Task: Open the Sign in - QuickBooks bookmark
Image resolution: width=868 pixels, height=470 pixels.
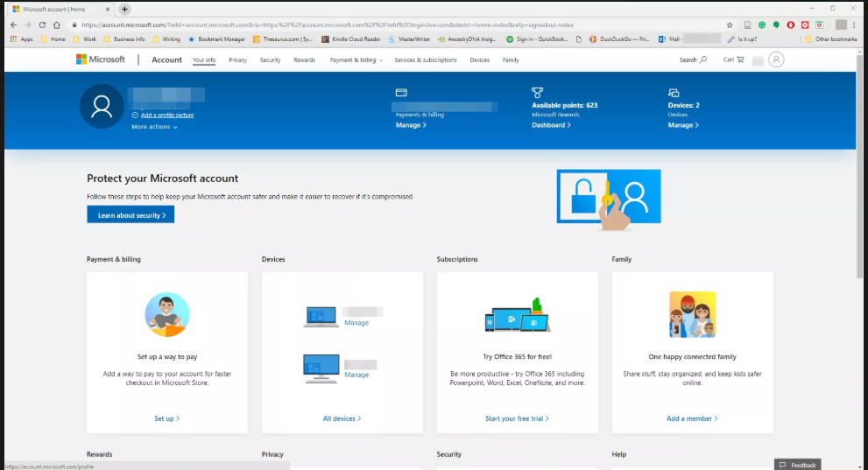Action: [x=537, y=39]
